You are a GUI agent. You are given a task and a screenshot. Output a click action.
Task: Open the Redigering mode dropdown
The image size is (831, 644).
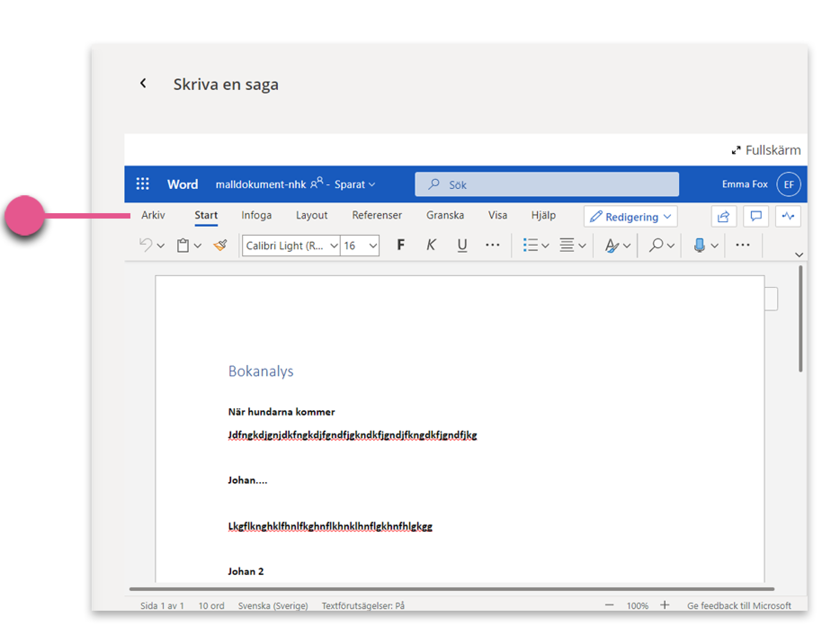(630, 217)
